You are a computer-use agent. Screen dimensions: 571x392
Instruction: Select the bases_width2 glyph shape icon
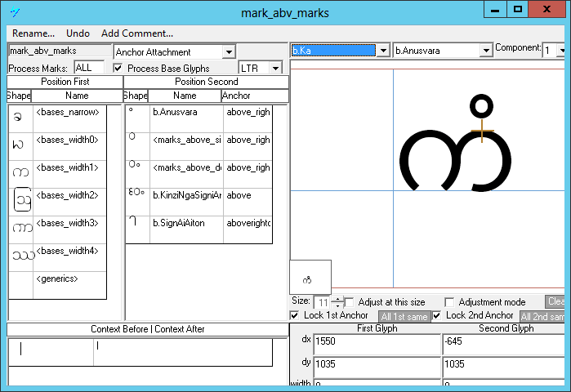pos(23,200)
